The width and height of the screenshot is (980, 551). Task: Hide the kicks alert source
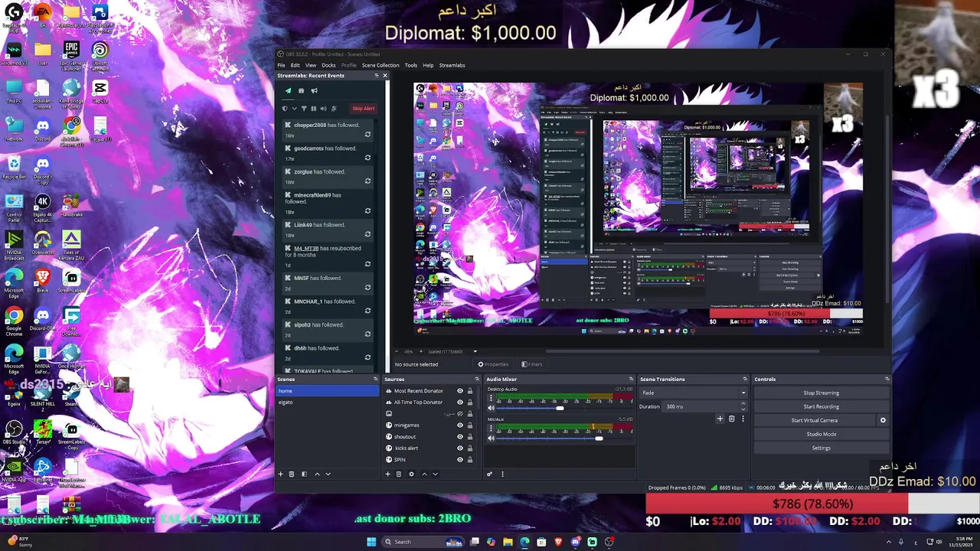pyautogui.click(x=460, y=448)
